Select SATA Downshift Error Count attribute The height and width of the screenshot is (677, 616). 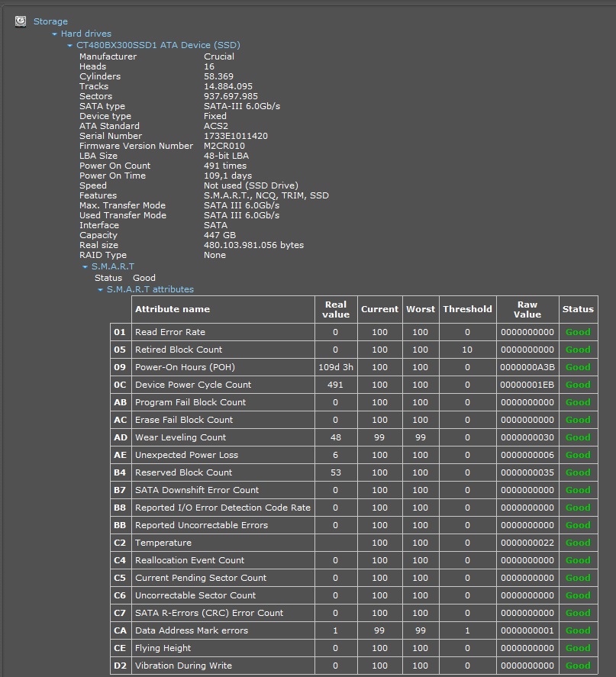click(197, 490)
